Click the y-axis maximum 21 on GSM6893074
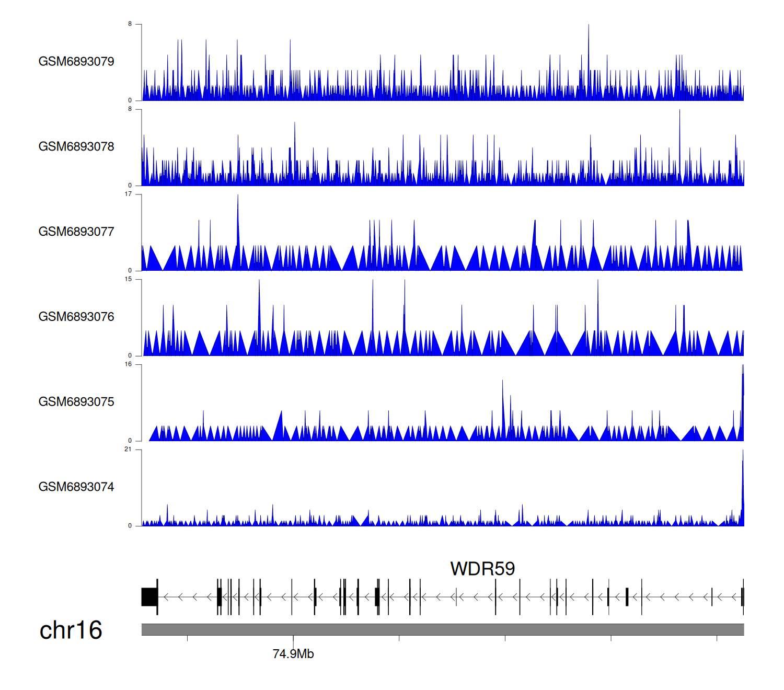Viewport: 784px width, 690px height. (x=128, y=450)
